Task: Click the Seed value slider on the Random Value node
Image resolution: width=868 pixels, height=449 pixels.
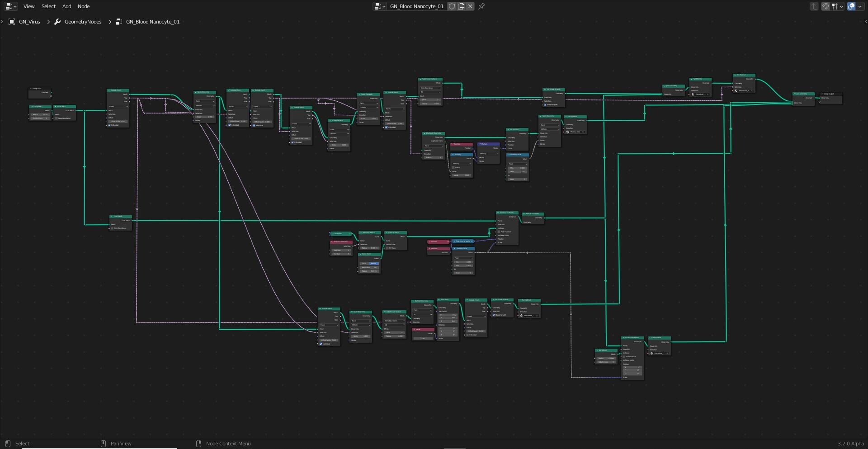Action: 518,179
